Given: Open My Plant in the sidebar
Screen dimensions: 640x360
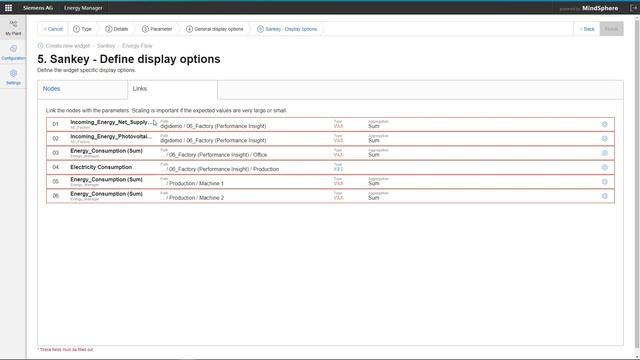Looking at the screenshot, I should point(13,28).
